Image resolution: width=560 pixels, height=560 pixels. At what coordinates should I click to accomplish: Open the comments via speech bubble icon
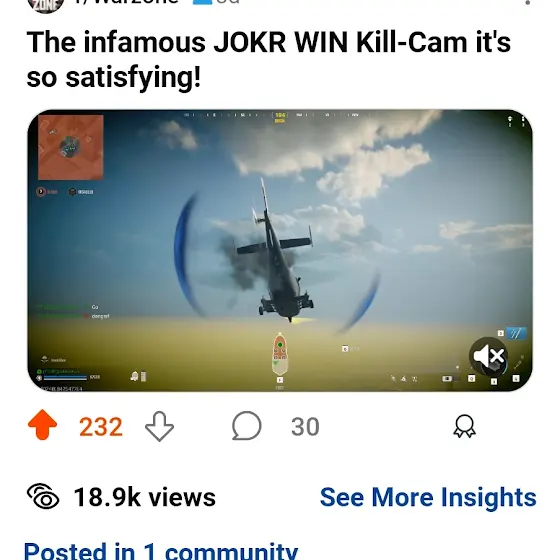[246, 425]
